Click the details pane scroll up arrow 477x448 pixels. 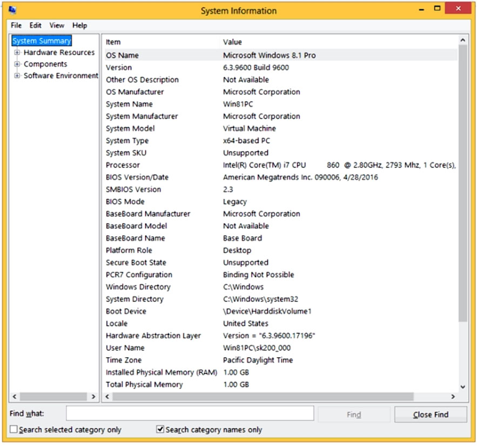pyautogui.click(x=463, y=40)
